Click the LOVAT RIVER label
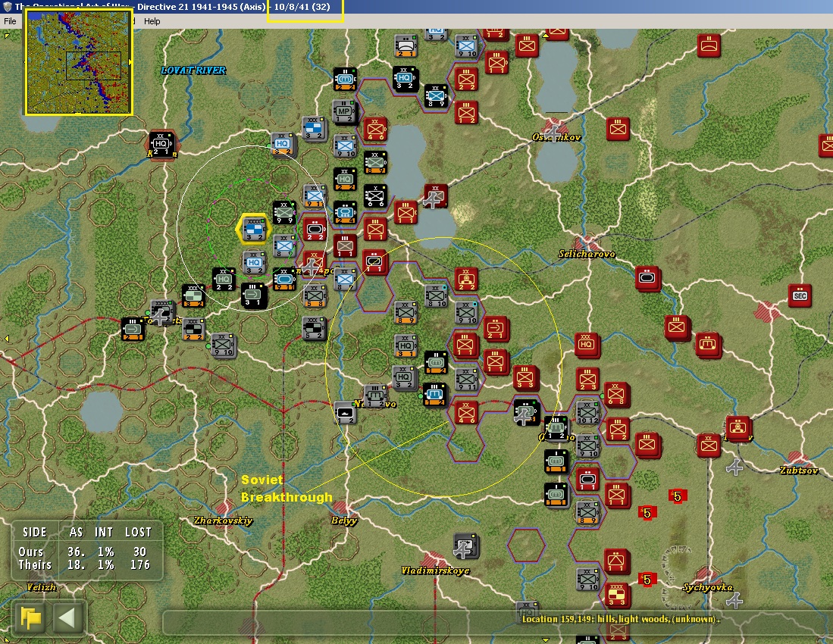The width and height of the screenshot is (833, 644). coord(193,70)
